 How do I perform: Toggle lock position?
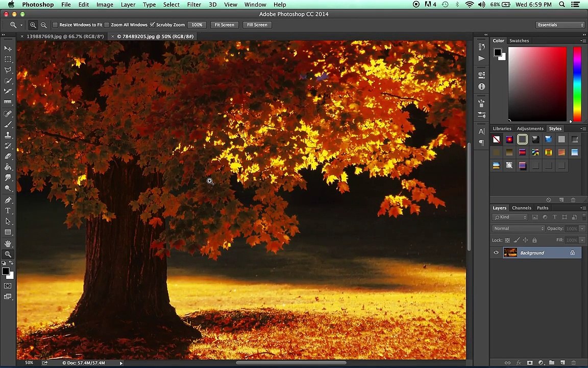click(525, 240)
